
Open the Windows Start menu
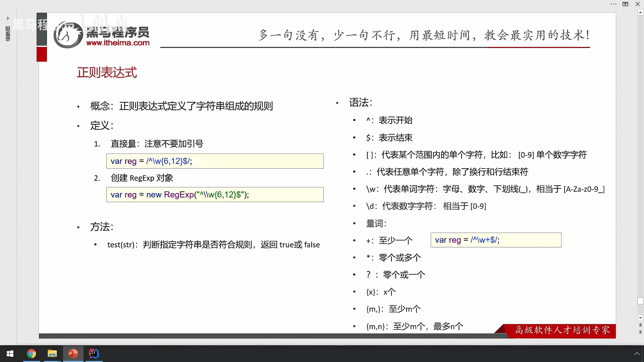click(10, 354)
